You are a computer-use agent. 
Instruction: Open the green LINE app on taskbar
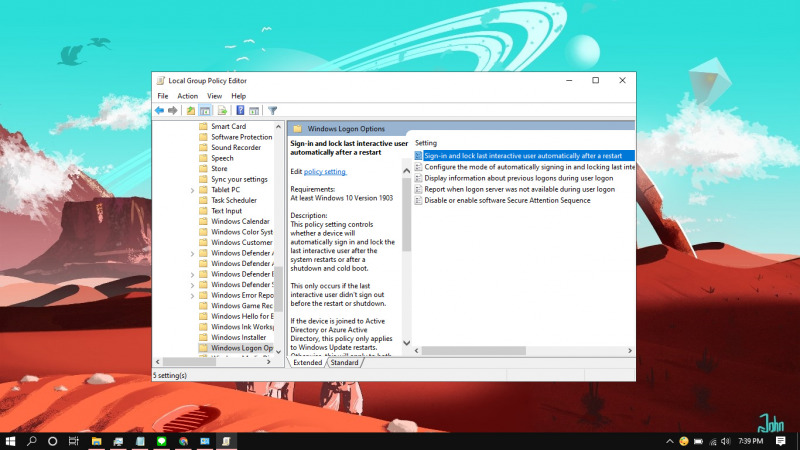(162, 441)
